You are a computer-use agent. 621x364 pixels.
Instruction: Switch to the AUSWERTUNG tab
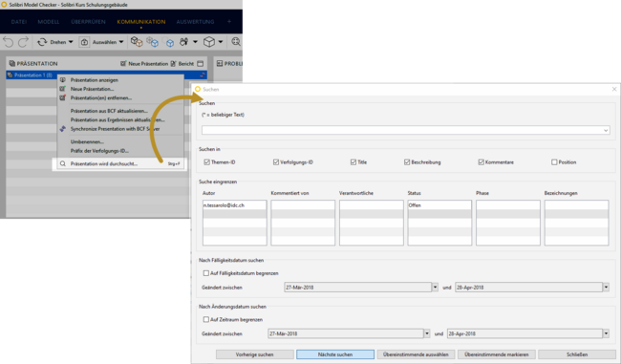(x=195, y=22)
